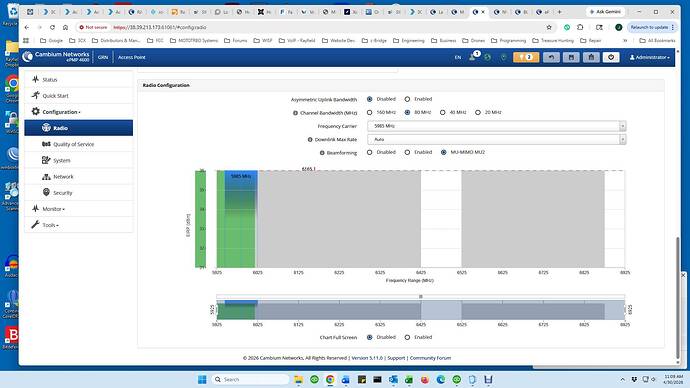This screenshot has width=690, height=388.
Task: Show more bookmarks with the chevron
Action: click(x=625, y=40)
